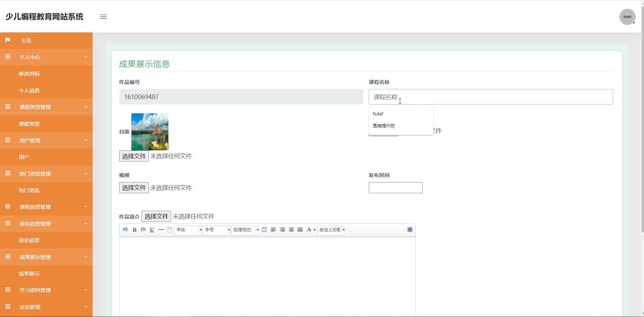Open the font color dropdown arrow
This screenshot has width=644, height=317.
[x=315, y=230]
